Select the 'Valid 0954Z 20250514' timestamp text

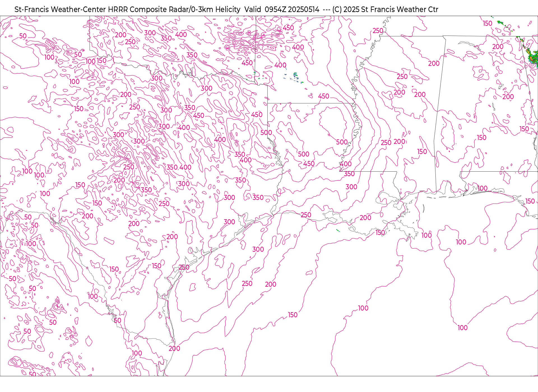point(282,10)
